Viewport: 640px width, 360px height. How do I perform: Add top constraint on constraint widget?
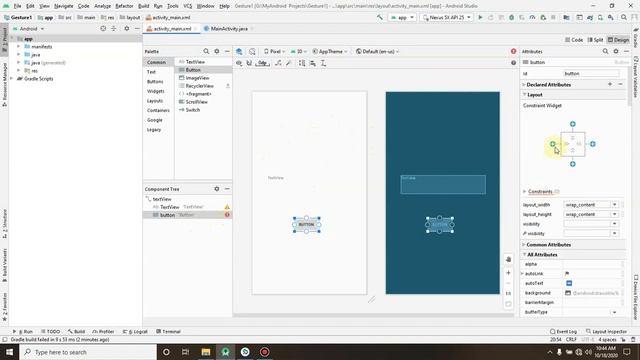[573, 124]
